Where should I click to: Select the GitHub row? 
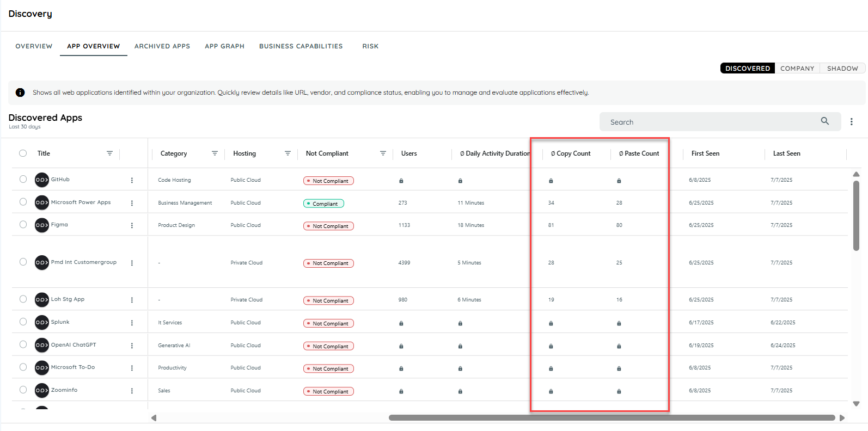[23, 179]
